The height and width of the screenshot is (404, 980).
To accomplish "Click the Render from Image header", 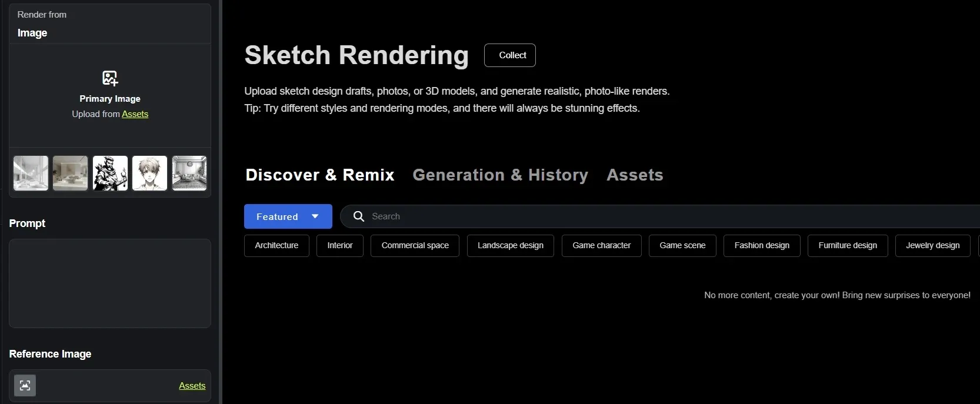I will [x=110, y=24].
